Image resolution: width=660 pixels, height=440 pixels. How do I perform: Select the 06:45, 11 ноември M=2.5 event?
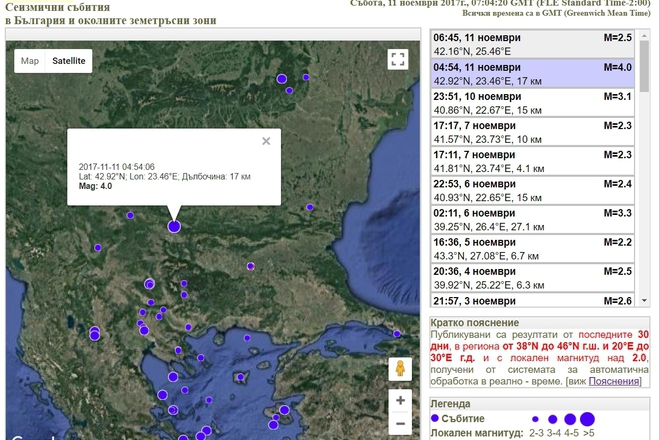(x=532, y=44)
